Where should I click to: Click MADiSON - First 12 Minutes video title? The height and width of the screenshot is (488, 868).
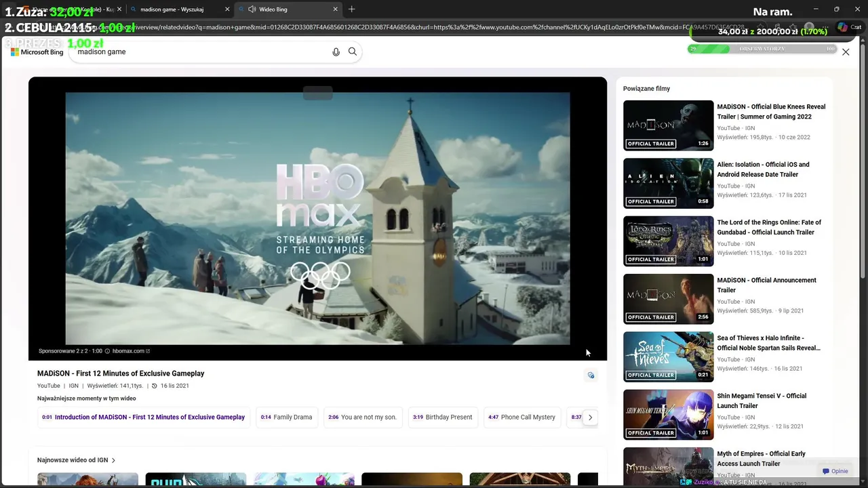pos(121,373)
